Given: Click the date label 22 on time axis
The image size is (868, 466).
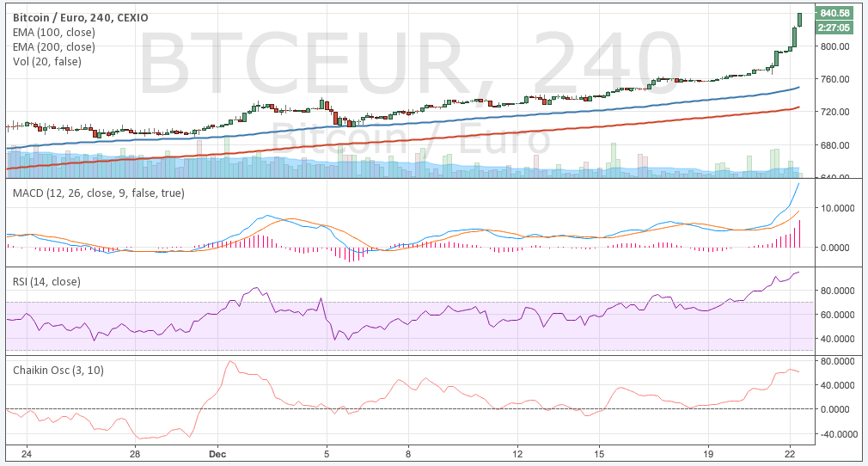Looking at the screenshot, I should [791, 454].
